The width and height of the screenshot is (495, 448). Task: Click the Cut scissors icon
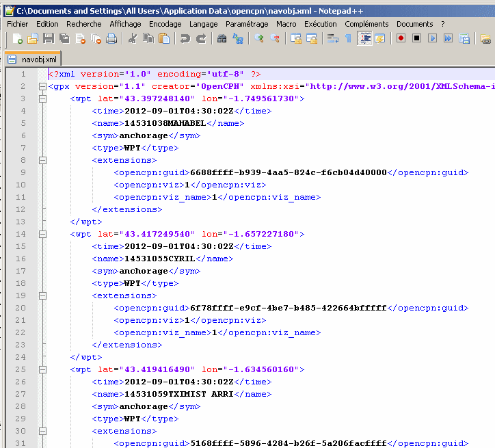tap(133, 39)
